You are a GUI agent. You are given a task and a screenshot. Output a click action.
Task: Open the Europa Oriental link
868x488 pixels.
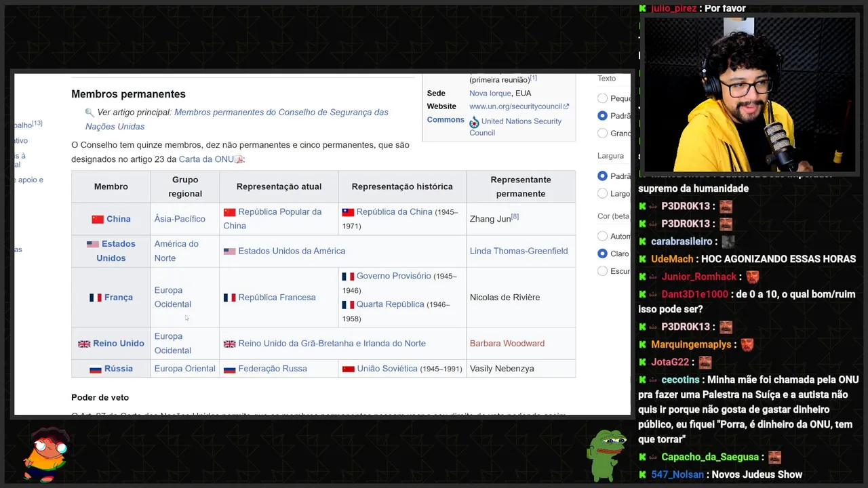[x=184, y=369]
